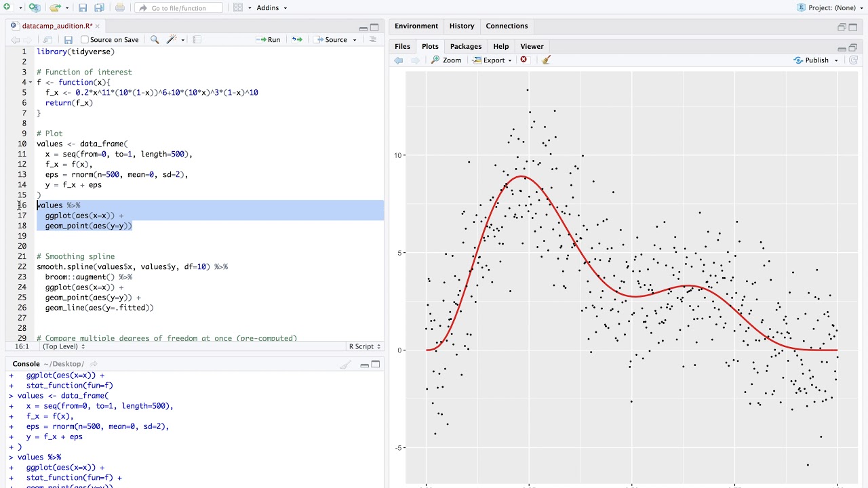Refresh the current plot
Screen dimensions: 868x488
(x=854, y=60)
